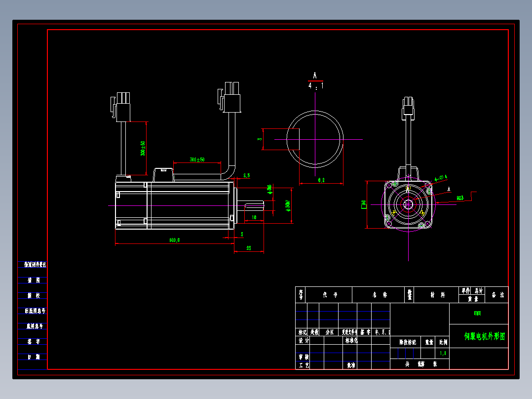This screenshot has height=399, width=532.
Task: Click the 'φ30h7' pilot diameter dimension
Action: (288, 206)
